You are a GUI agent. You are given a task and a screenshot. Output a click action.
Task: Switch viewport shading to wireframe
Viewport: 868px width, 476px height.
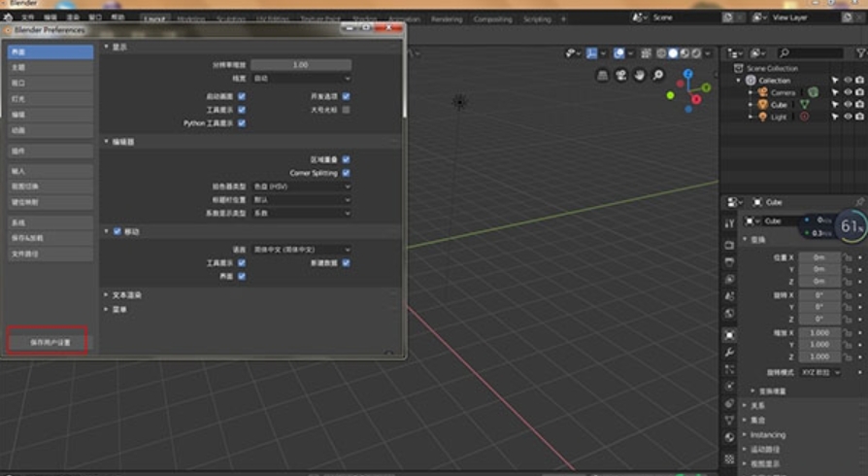(x=661, y=53)
